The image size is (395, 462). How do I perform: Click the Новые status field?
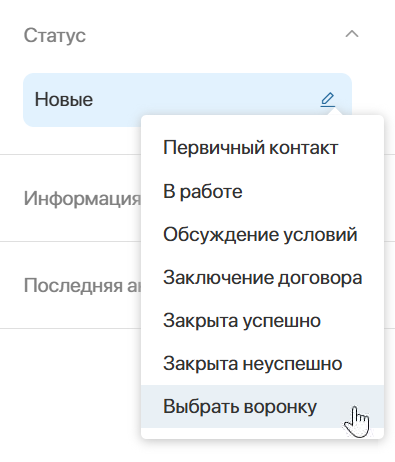click(x=187, y=100)
